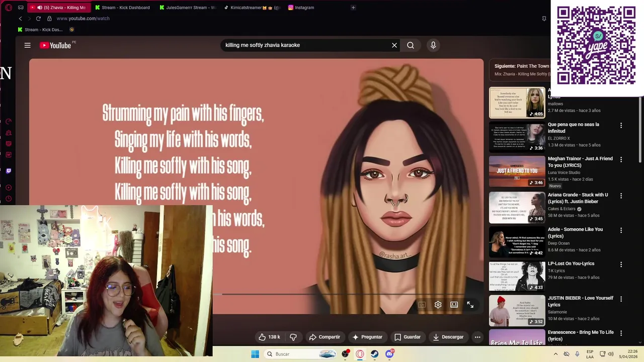Open options for Que pena que no seas
Image resolution: width=644 pixels, height=362 pixels.
(x=621, y=125)
